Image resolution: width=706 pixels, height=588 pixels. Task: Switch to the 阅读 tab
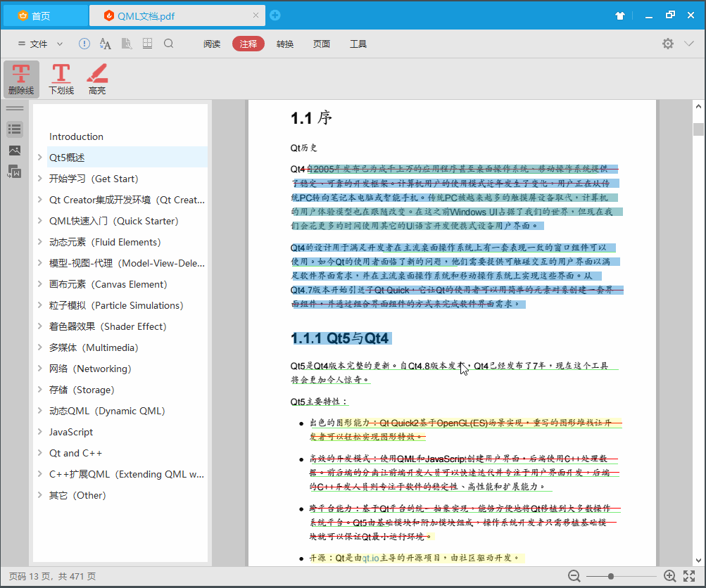(x=212, y=44)
